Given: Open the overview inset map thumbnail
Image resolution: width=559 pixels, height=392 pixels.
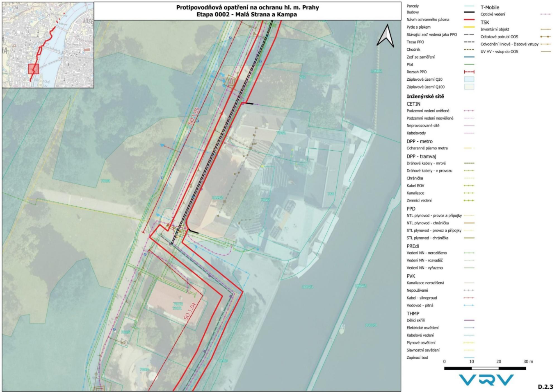Looking at the screenshot, I should tap(48, 45).
